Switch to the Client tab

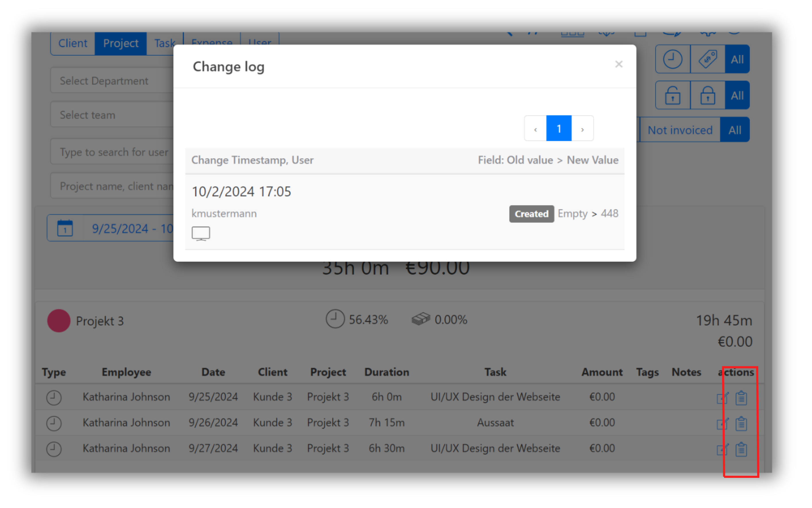pyautogui.click(x=73, y=43)
